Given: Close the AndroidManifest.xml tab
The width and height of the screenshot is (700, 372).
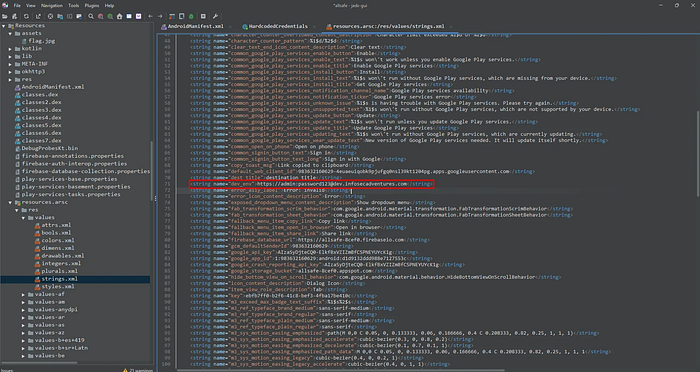Looking at the screenshot, I should (231, 27).
